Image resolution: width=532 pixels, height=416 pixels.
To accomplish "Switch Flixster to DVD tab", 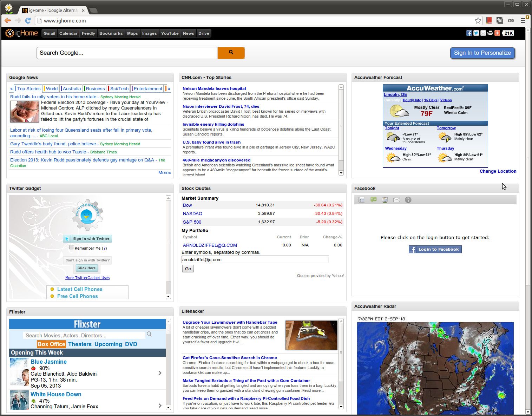I will coord(131,344).
